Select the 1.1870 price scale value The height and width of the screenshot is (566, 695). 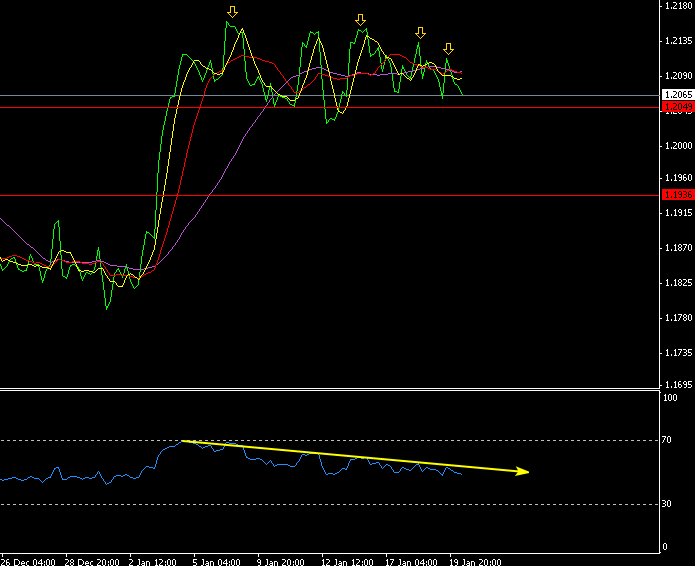679,248
